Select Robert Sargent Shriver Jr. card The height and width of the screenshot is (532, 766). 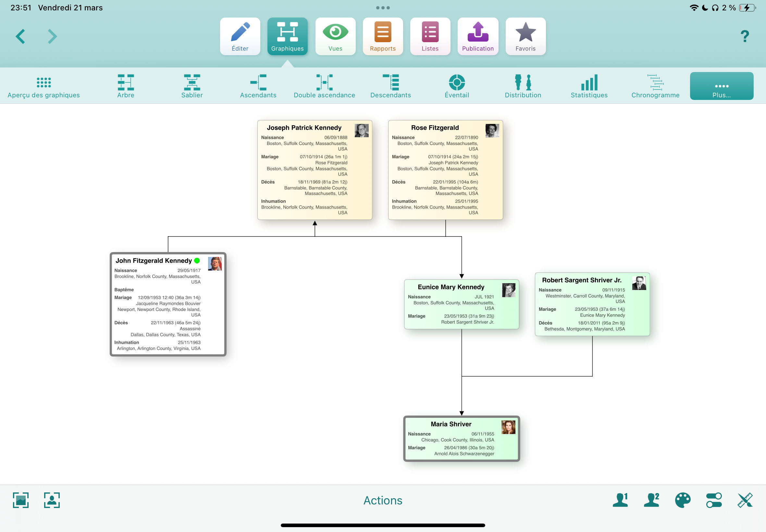[592, 304]
